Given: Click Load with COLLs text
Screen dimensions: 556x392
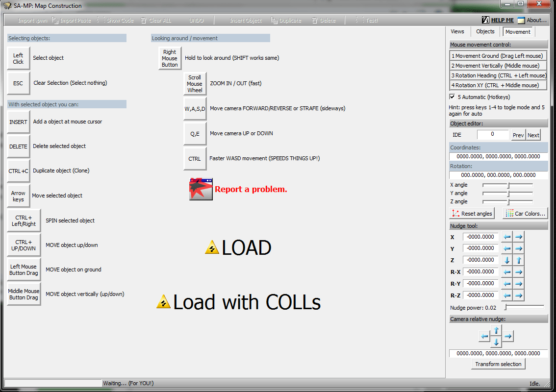Looking at the screenshot, I should tap(247, 302).
